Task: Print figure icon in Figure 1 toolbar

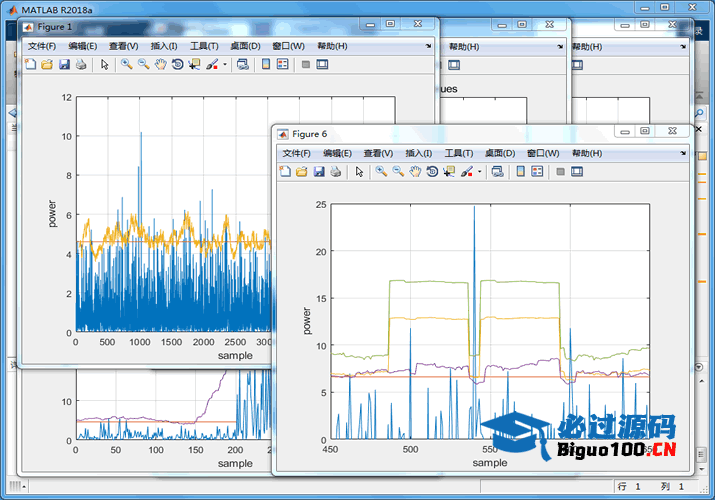Action: click(81, 64)
